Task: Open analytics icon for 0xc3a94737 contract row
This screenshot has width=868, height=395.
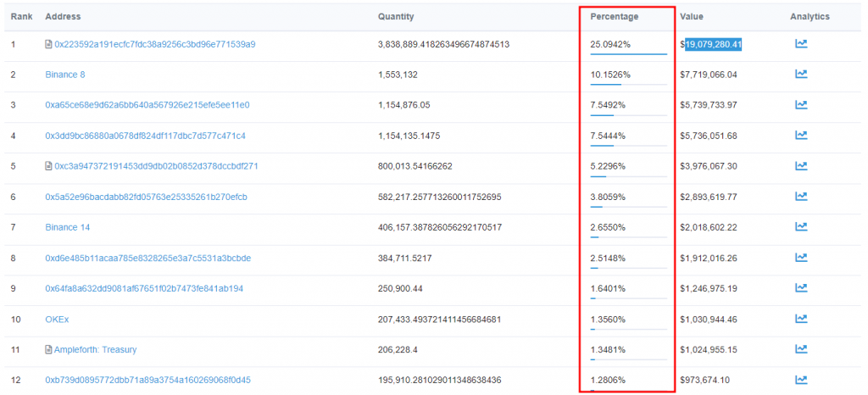Action: click(x=801, y=166)
